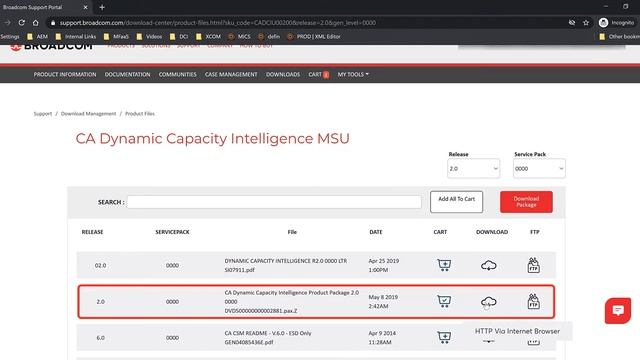Open Download Management breadcrumb link
The width and height of the screenshot is (640, 360).
pyautogui.click(x=89, y=113)
